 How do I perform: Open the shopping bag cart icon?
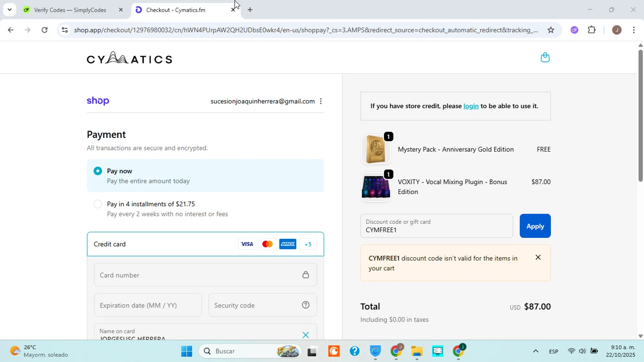(x=545, y=58)
